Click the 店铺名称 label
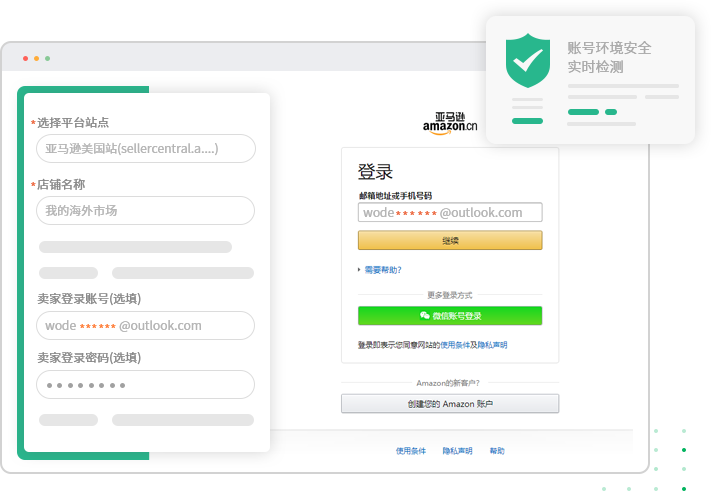Image resolution: width=711 pixels, height=491 pixels. pos(61,185)
